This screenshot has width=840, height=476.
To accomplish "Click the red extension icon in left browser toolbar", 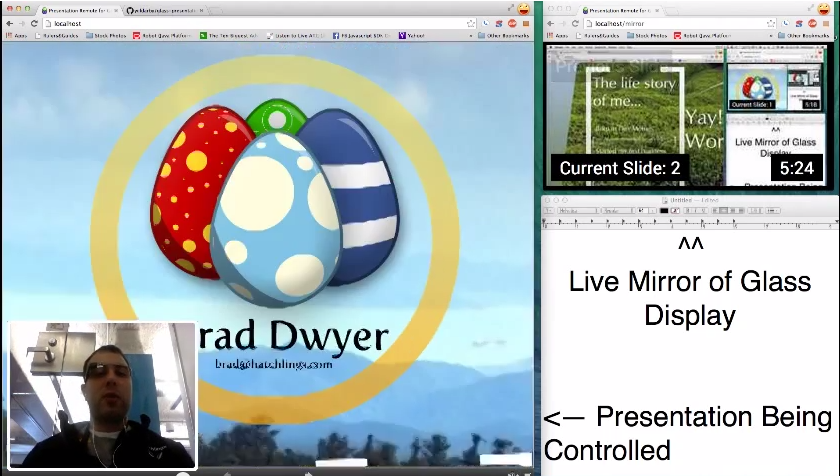I will tap(512, 24).
